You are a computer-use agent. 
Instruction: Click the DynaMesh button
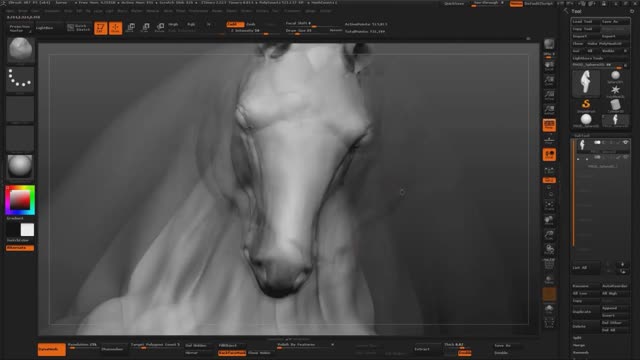(51, 349)
